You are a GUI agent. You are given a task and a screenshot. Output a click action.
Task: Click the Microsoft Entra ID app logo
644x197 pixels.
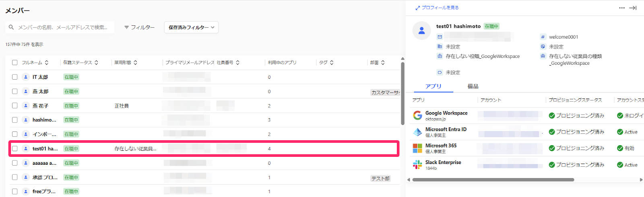(x=417, y=132)
